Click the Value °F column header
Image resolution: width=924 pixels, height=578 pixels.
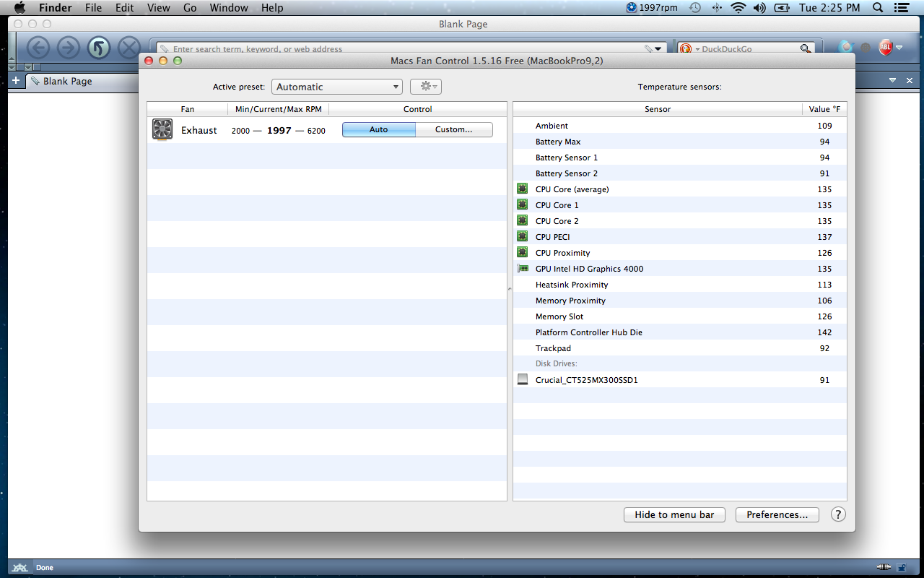pos(824,109)
